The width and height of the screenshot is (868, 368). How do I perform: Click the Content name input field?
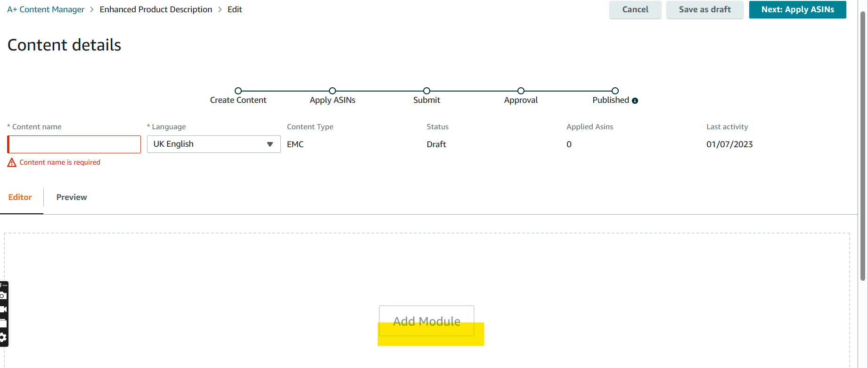click(74, 144)
